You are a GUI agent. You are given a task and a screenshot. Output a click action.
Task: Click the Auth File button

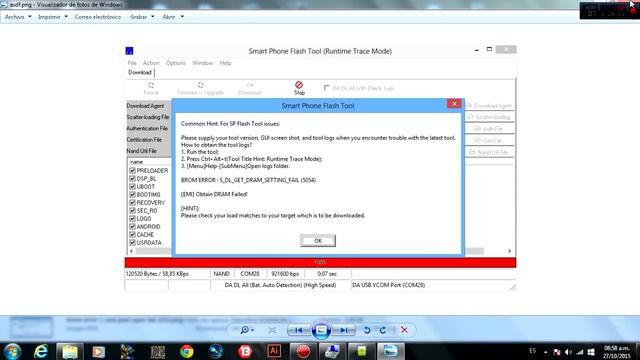pyautogui.click(x=489, y=129)
